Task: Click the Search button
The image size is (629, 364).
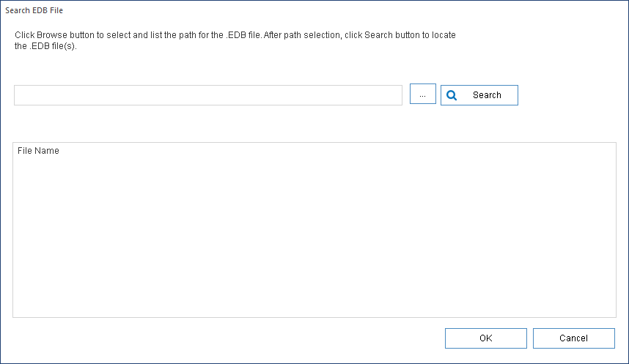Action: point(479,95)
